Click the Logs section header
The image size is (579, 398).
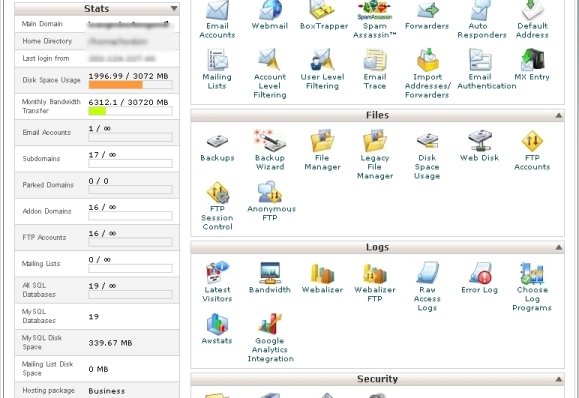[x=377, y=247]
